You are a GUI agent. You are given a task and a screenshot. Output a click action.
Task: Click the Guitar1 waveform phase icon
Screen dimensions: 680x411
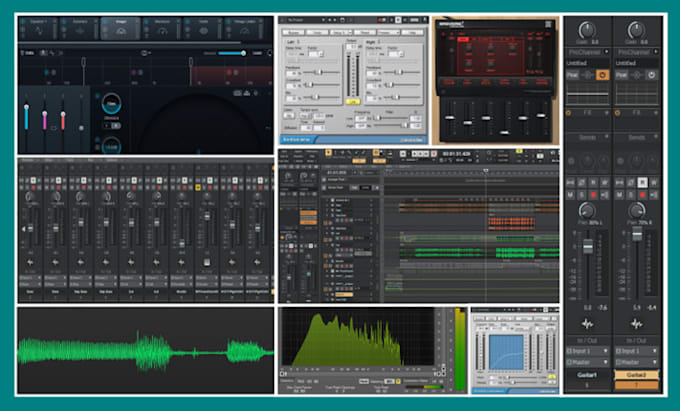pos(587,324)
